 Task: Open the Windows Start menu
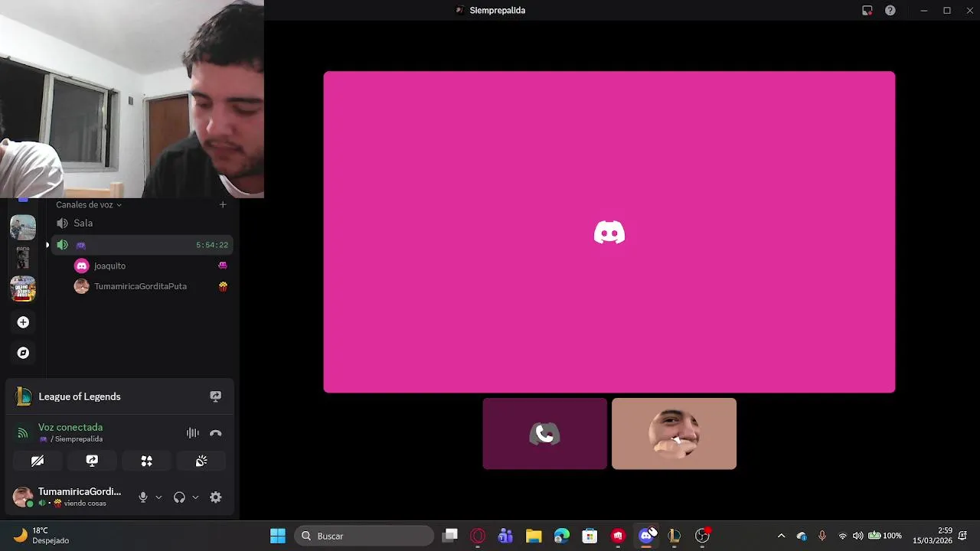[277, 536]
